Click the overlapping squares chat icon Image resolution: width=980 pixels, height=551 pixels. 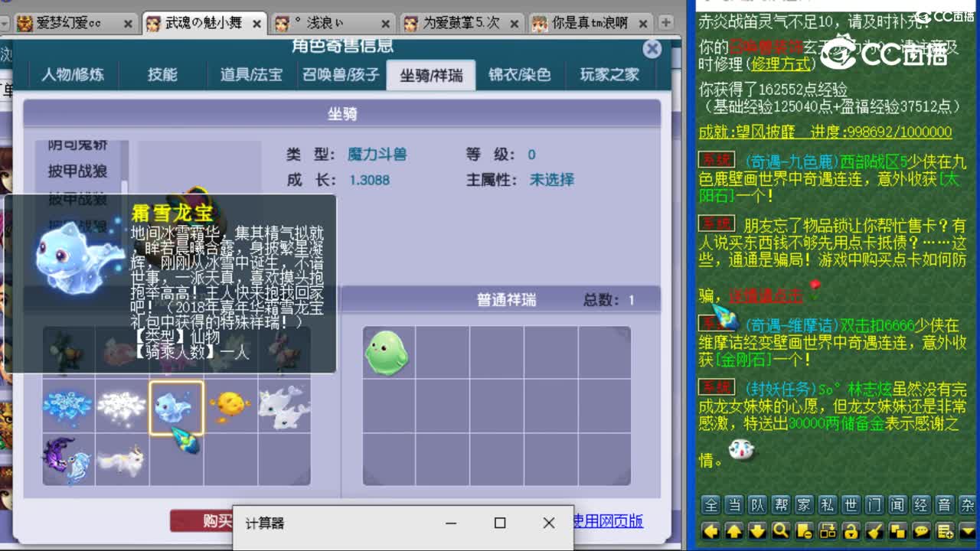point(898,530)
